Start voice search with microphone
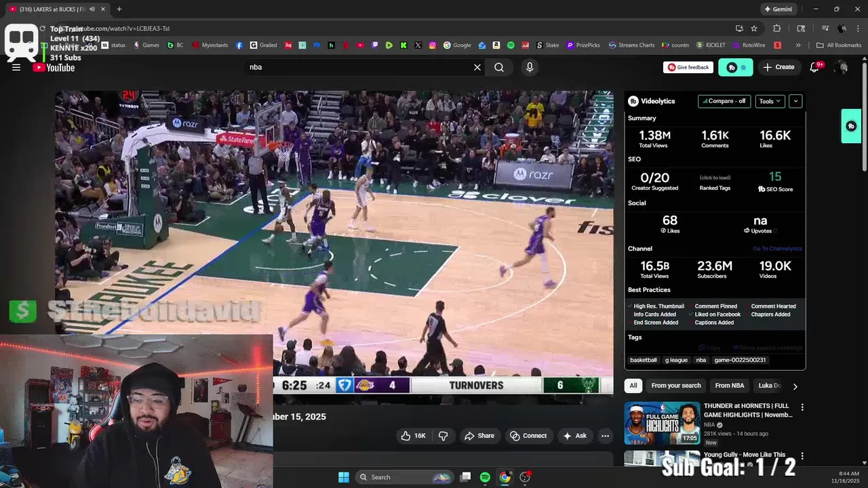This screenshot has width=868, height=488. [530, 67]
